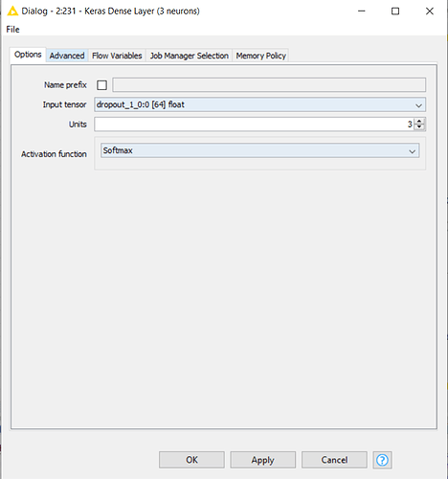Click into the Units number field
448x479 pixels.
click(254, 125)
